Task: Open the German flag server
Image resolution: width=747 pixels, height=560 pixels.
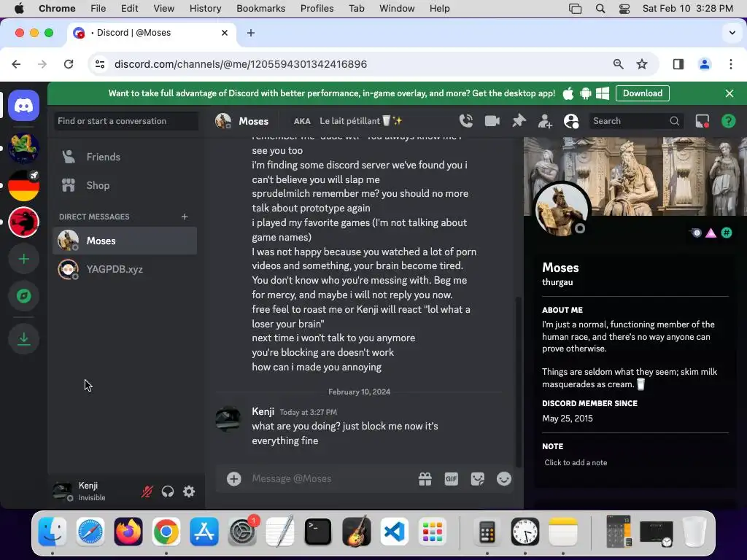Action: (23, 185)
